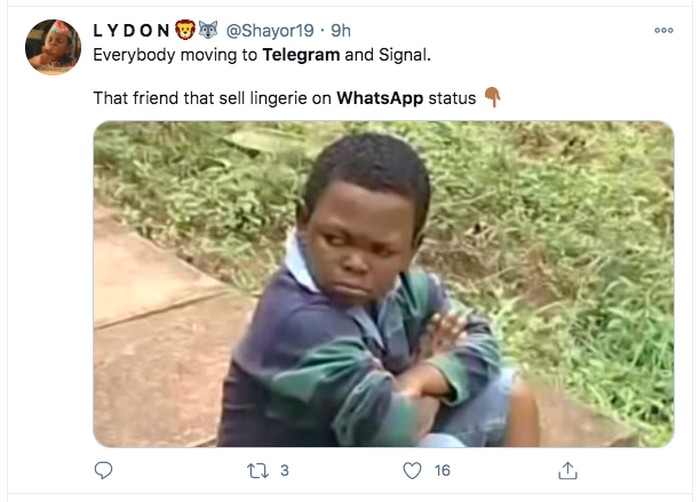700x502 pixels.
Task: Click the 'Everybody moving to' tweet text
Action: tap(175, 54)
